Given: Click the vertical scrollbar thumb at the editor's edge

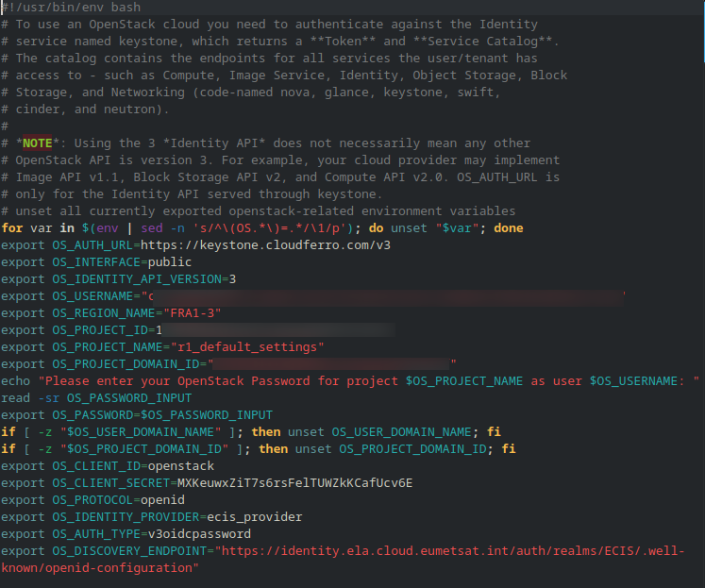Looking at the screenshot, I should click(704, 31).
